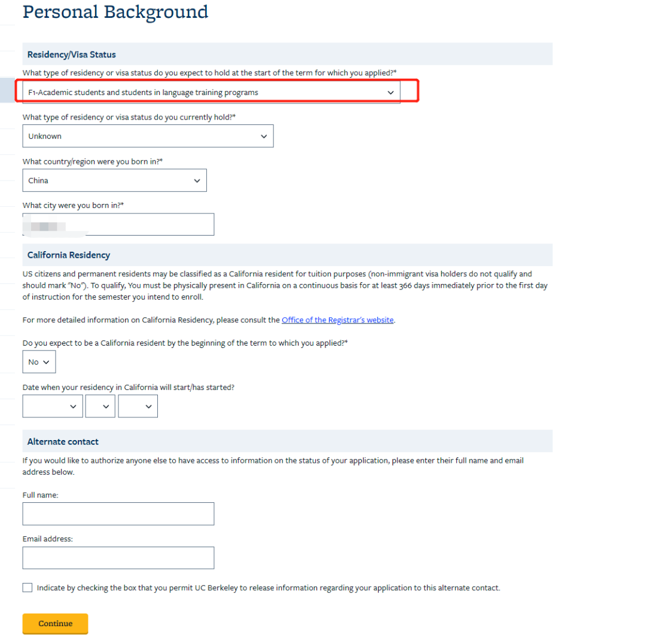
Task: Click the "What city were you born in?" label
Action: 73,205
